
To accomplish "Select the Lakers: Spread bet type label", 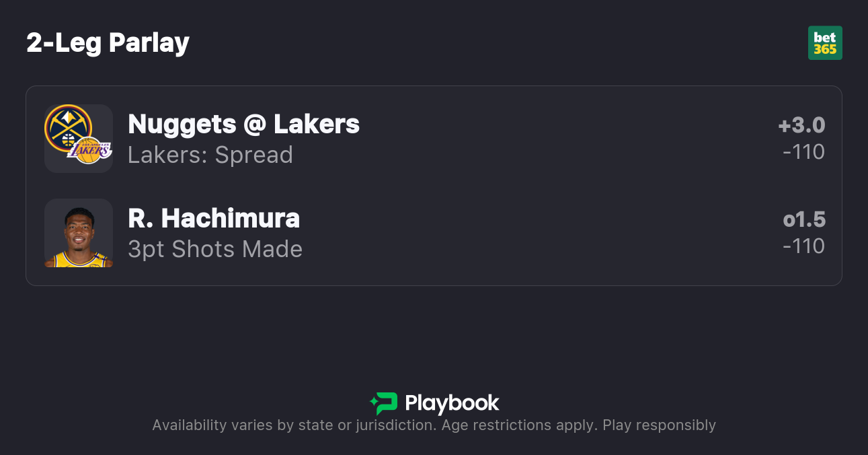I will point(210,155).
